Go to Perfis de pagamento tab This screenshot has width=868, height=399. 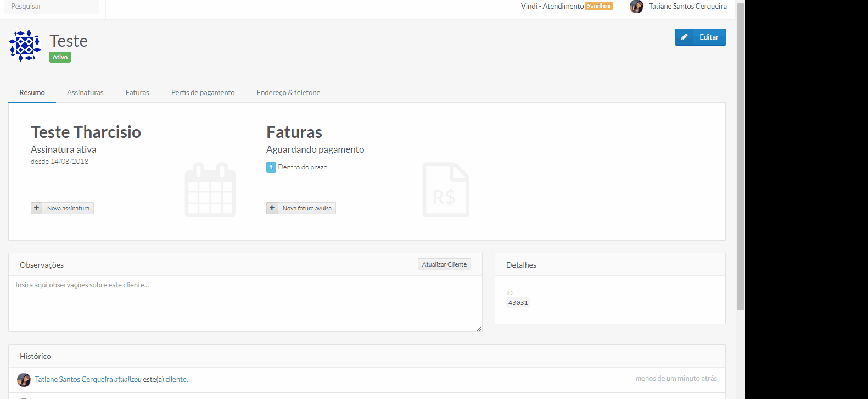203,93
